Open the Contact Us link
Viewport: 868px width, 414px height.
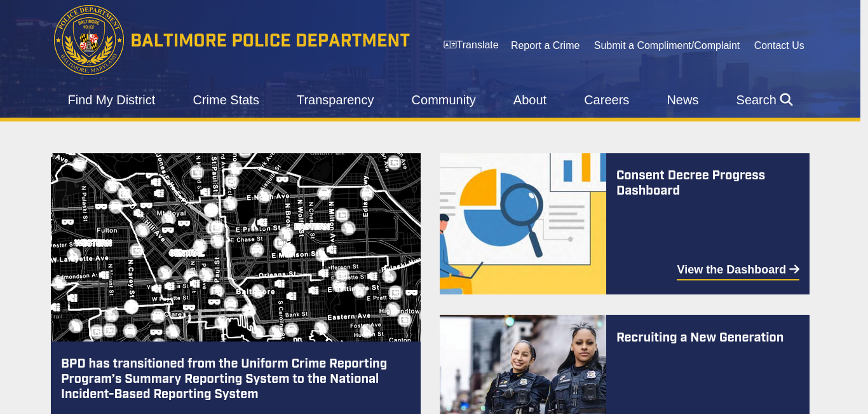pos(779,46)
